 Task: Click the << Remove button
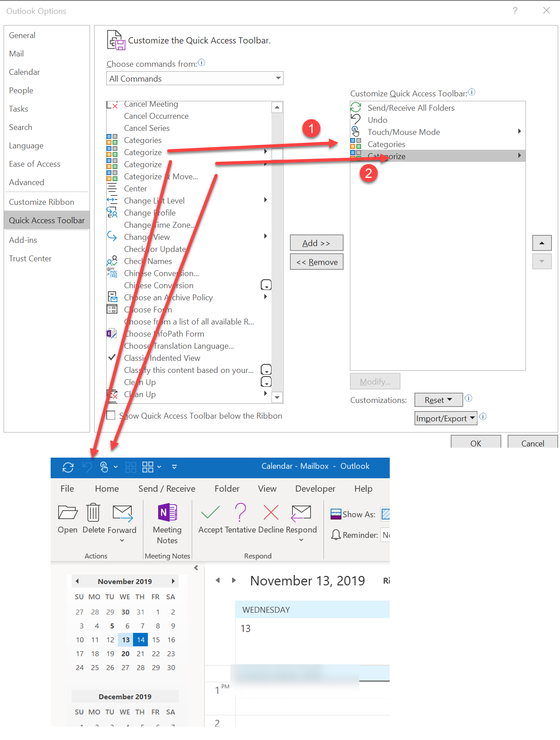(316, 262)
